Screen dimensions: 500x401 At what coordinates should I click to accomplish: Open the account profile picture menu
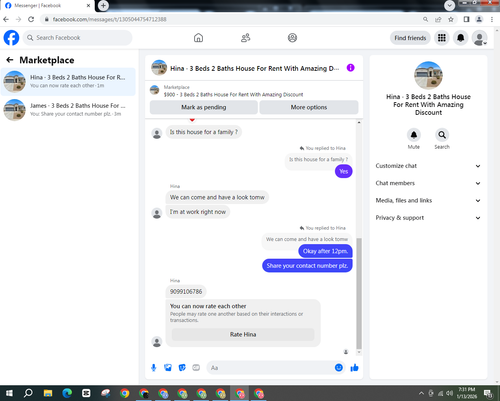point(480,38)
